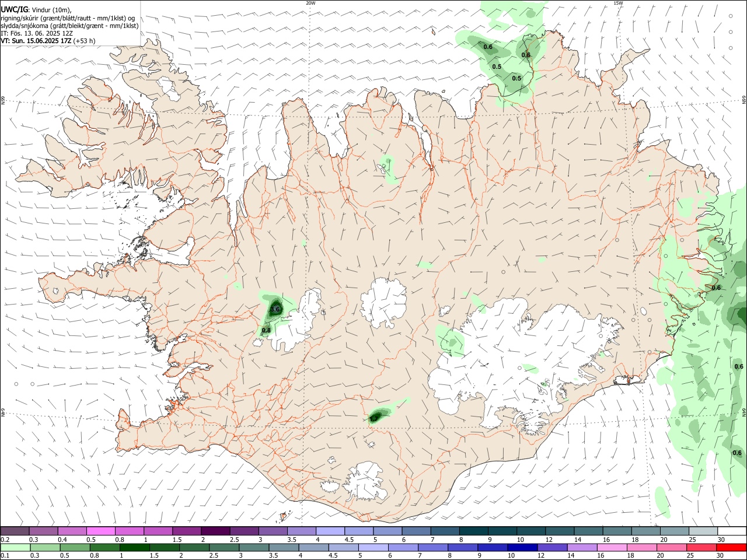Select the 'IT: Fös. 13. 06. 2025 12Z' line
This screenshot has height=560, width=747.
tap(37, 33)
